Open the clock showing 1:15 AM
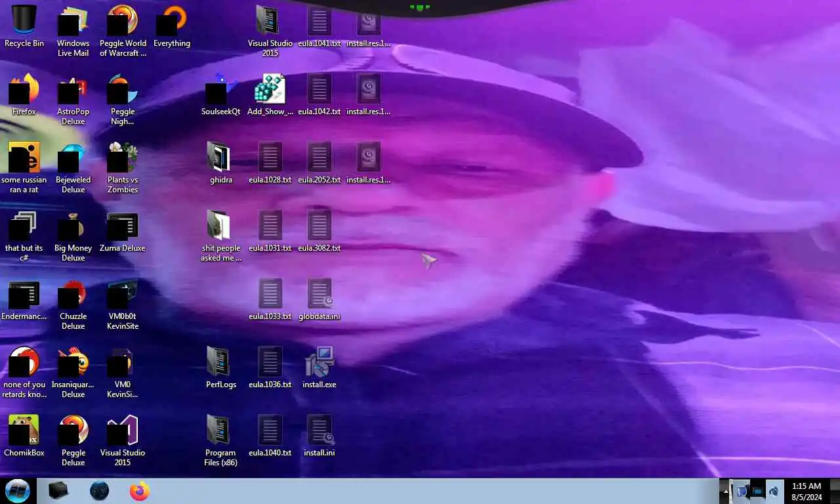 pyautogui.click(x=807, y=492)
